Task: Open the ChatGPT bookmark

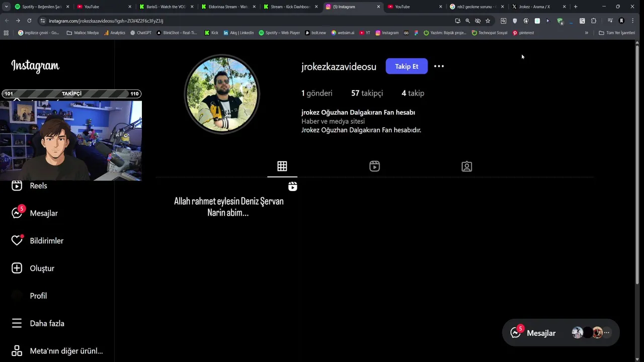Action: 140,33
